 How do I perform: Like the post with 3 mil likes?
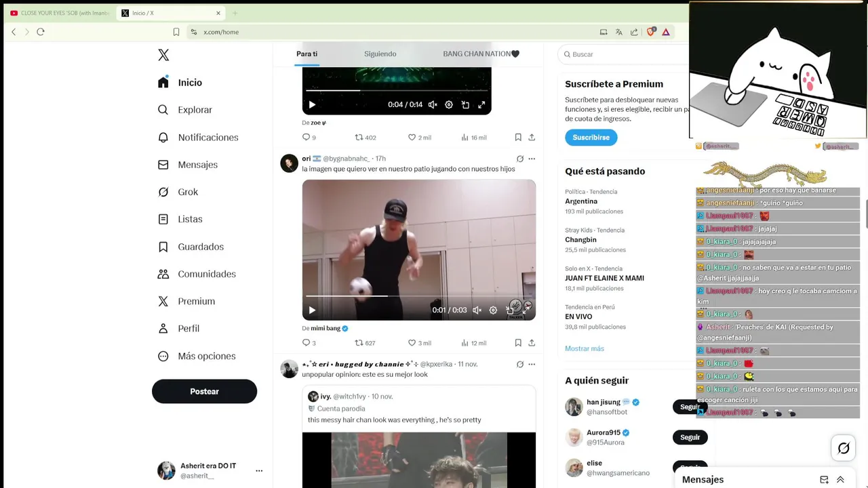click(x=419, y=343)
